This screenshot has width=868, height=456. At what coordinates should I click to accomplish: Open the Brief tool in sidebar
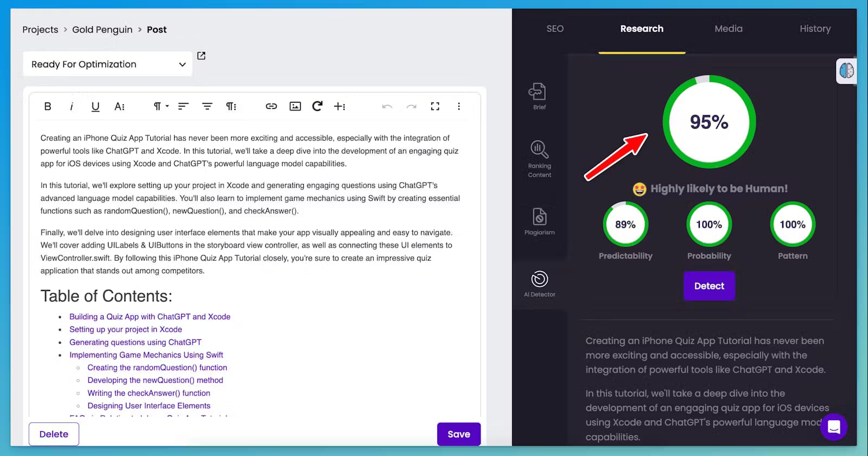pos(539,97)
